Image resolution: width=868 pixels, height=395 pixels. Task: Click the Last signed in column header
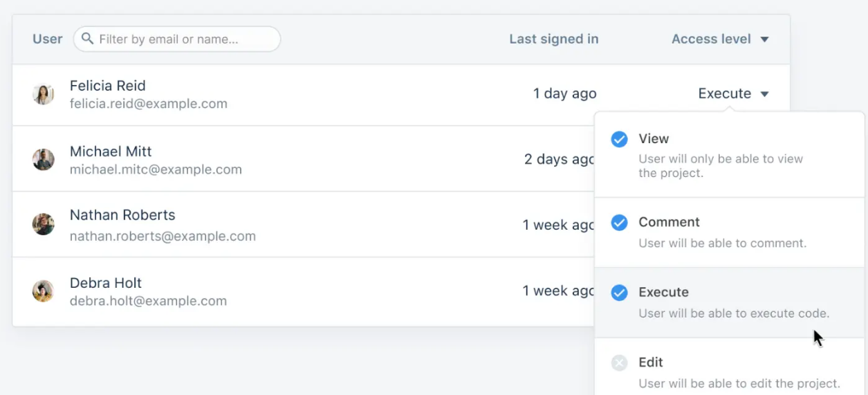(x=553, y=39)
